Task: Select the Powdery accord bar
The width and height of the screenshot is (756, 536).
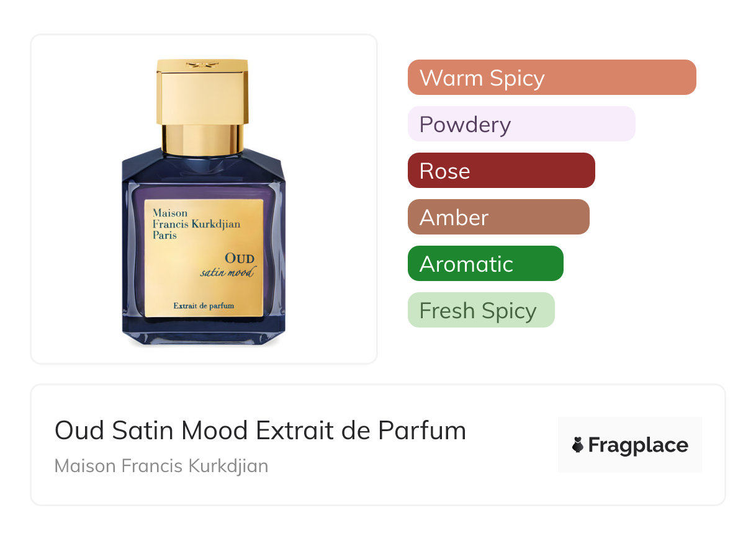Action: 521,124
